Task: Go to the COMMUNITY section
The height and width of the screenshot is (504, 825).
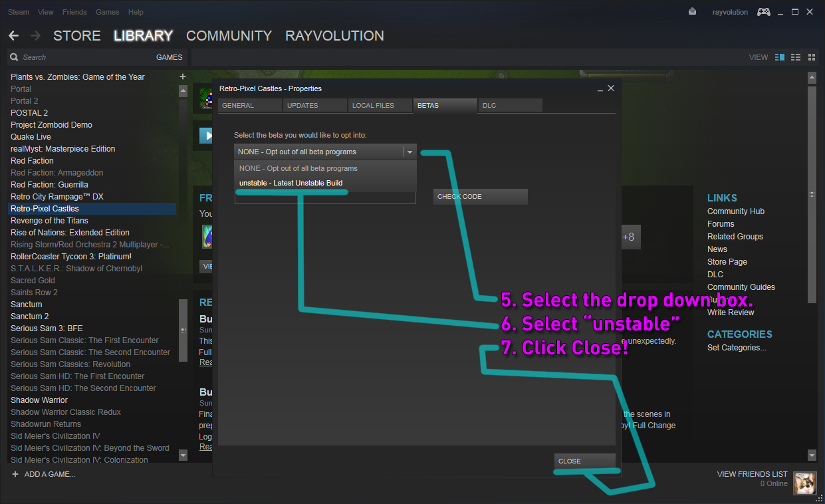Action: point(229,36)
